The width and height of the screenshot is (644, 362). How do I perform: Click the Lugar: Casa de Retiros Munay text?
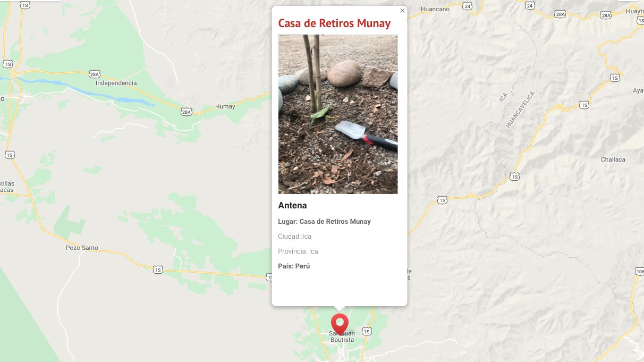tap(324, 222)
